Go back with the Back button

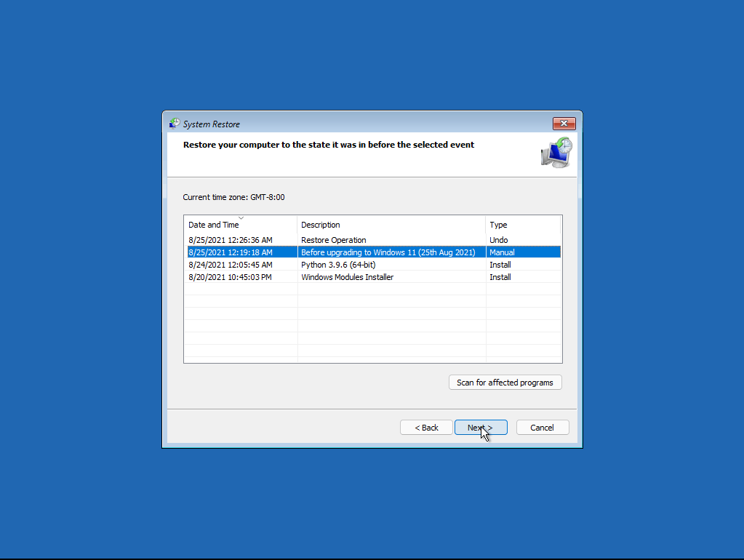pos(426,428)
